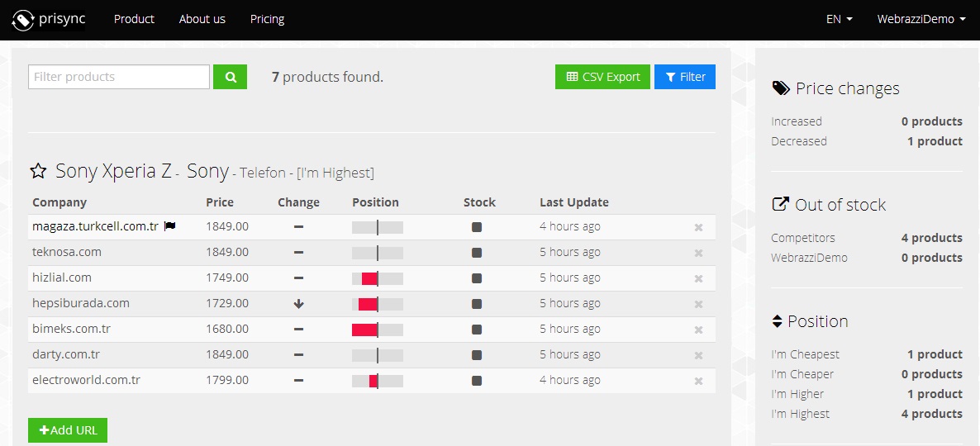The height and width of the screenshot is (446, 980).
Task: Click the stock square icon for hizlial.com
Action: (477, 278)
